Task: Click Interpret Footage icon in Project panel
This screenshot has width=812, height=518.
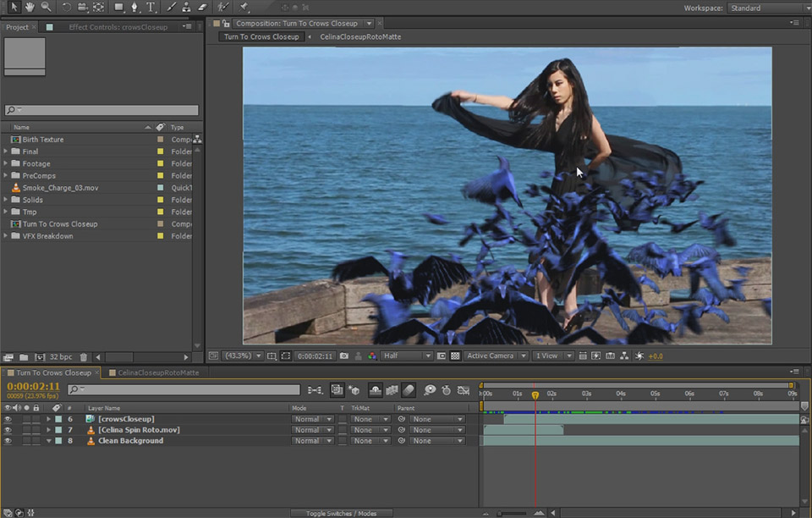Action: coord(8,357)
